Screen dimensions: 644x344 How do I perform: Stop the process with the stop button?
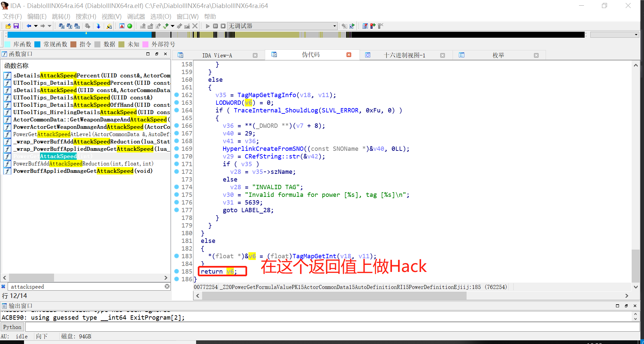223,26
